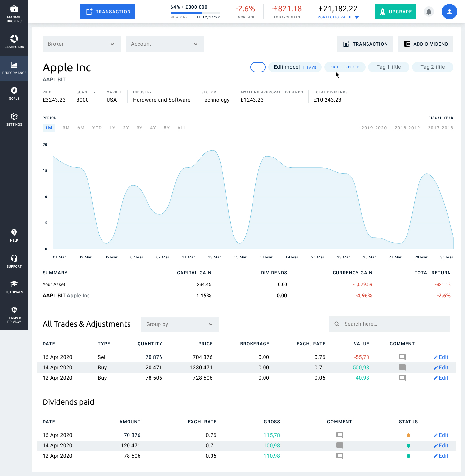Save the tag being edited
The width and height of the screenshot is (465, 476).
(311, 67)
